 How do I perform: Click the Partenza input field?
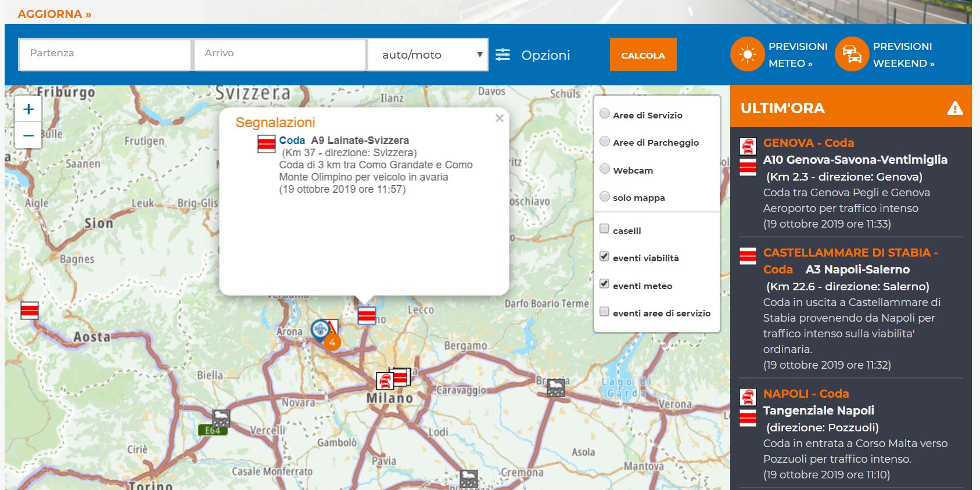[x=105, y=55]
